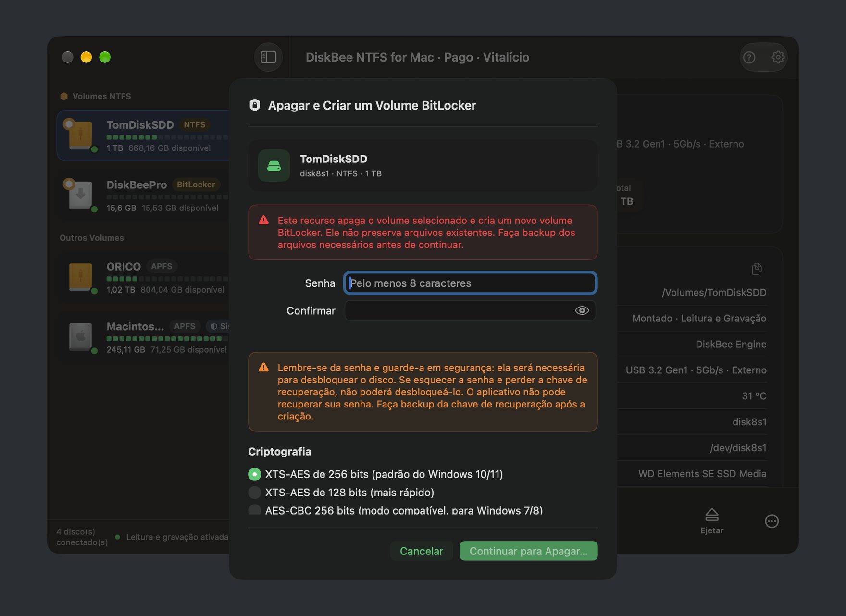Click TomDiskSDD usage bar in sidebar
This screenshot has width=846, height=616.
(x=167, y=137)
